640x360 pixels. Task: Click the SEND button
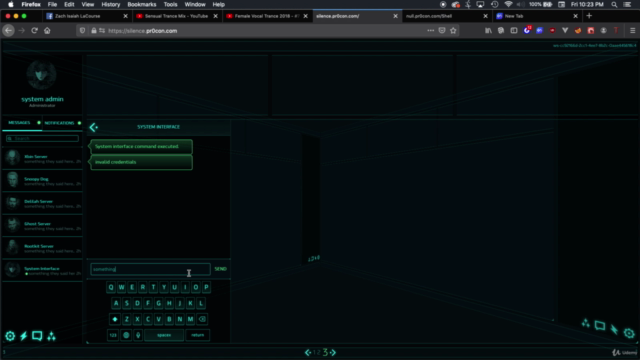[x=220, y=269]
